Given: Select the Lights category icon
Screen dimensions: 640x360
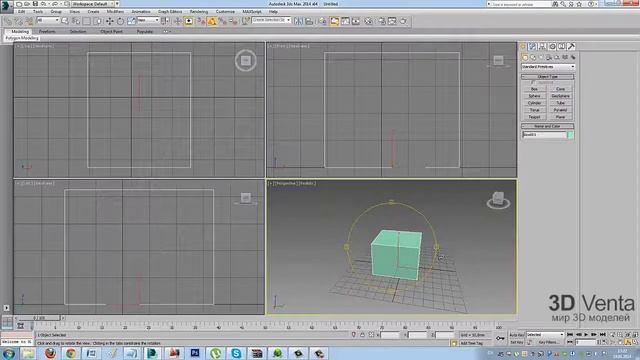Looking at the screenshot, I should point(541,58).
